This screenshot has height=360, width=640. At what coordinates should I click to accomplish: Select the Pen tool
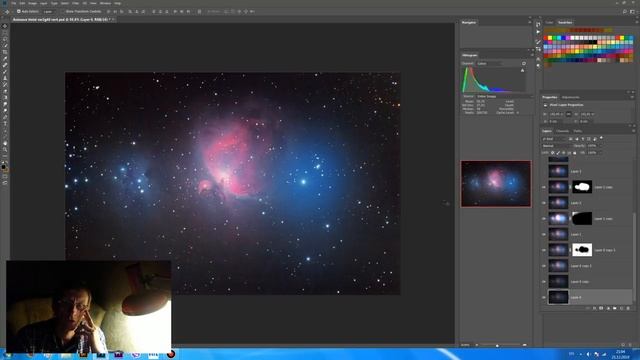(x=5, y=117)
